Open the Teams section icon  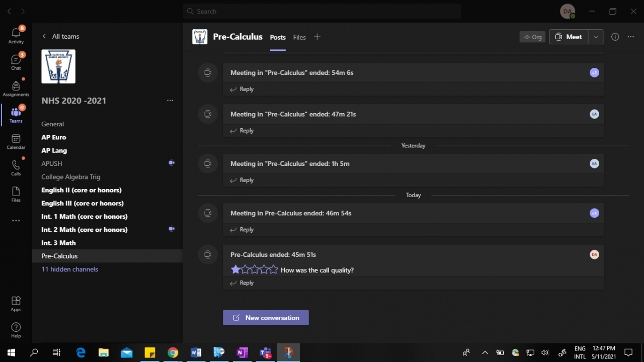coord(16,114)
